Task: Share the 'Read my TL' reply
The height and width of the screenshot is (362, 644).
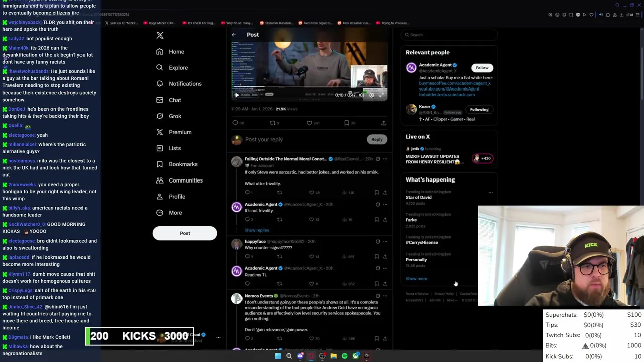Action: [385, 284]
